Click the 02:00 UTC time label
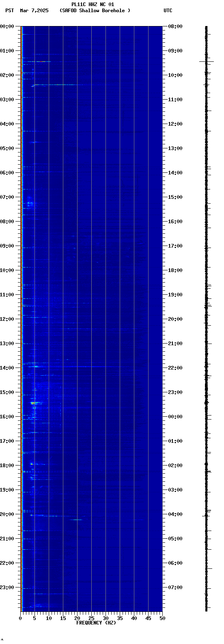This screenshot has width=224, height=644. click(175, 466)
